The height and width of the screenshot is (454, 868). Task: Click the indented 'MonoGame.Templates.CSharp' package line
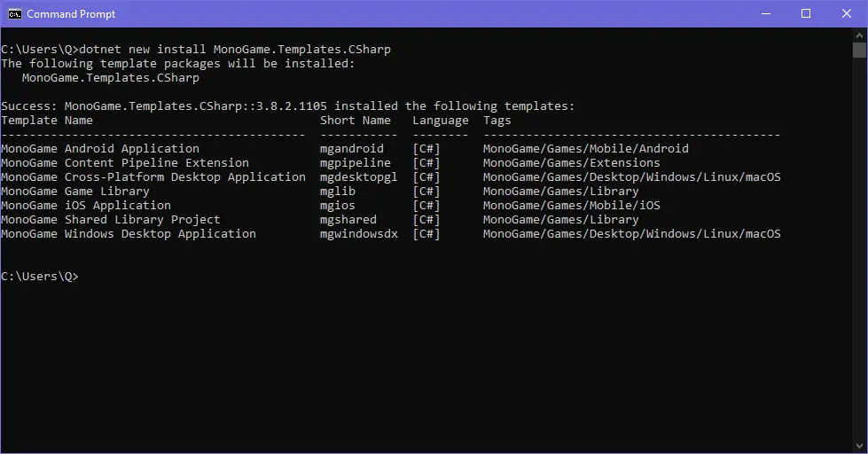tap(111, 77)
